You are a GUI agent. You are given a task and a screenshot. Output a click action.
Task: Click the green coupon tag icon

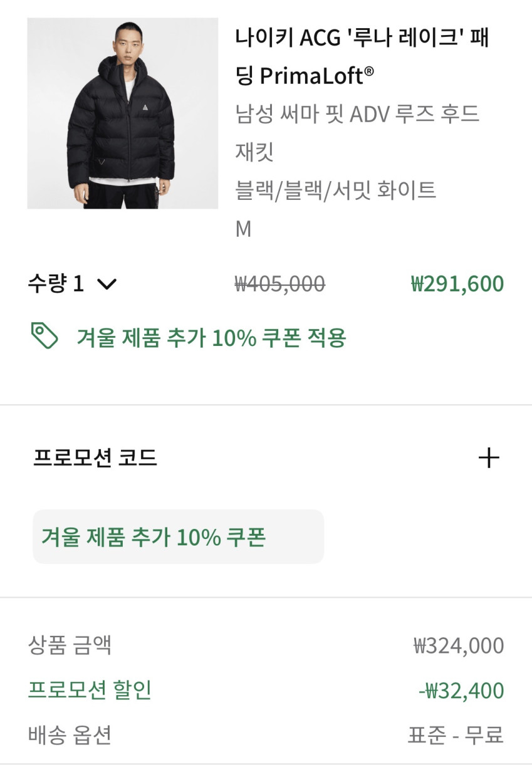(x=44, y=336)
